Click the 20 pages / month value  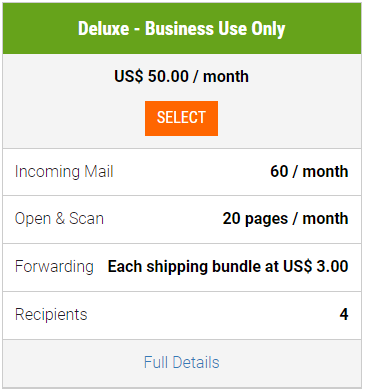(x=285, y=219)
